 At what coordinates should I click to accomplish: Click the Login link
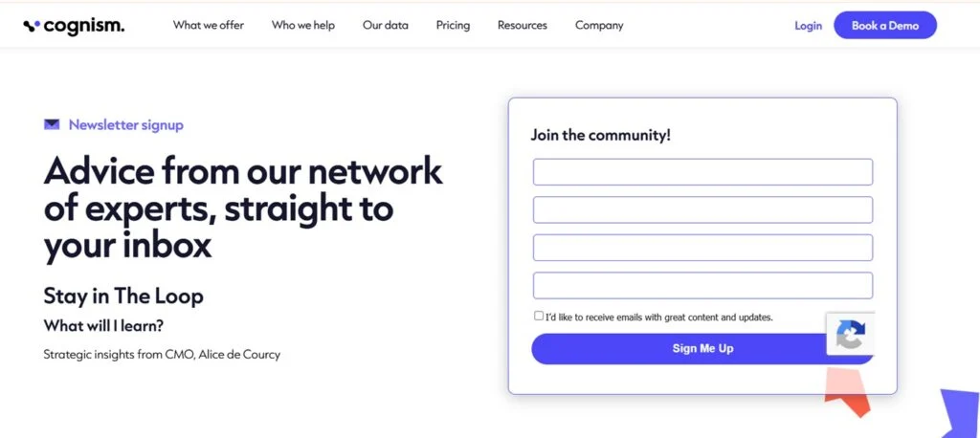808,26
